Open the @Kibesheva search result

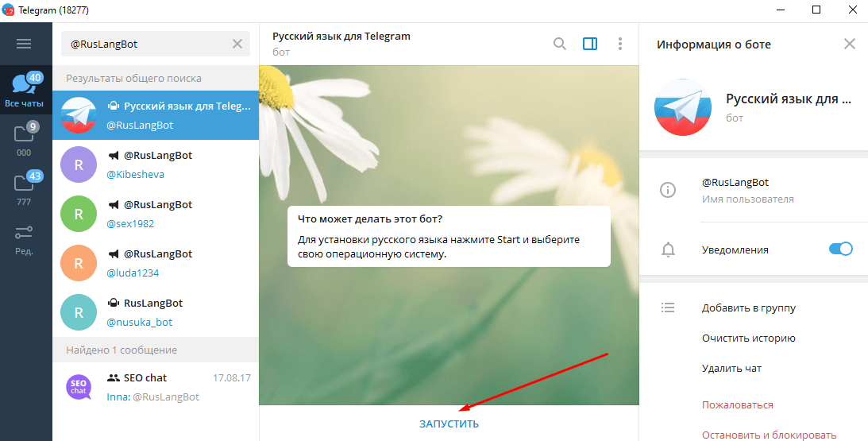156,165
